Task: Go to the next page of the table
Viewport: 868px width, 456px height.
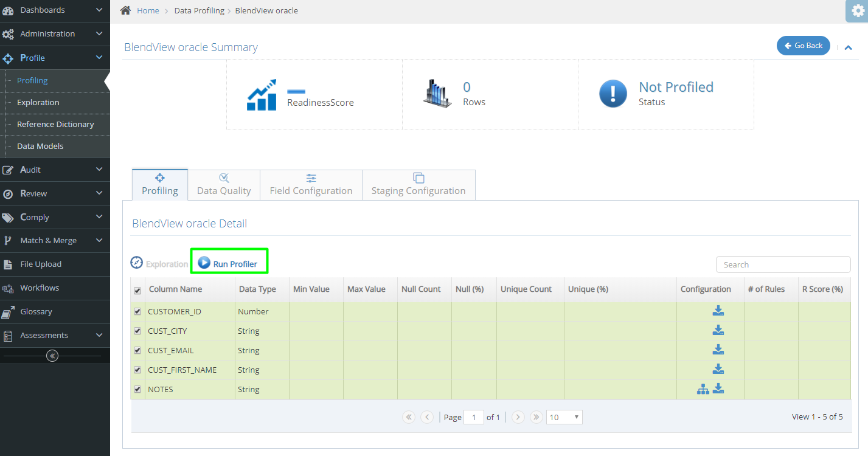Action: point(518,417)
